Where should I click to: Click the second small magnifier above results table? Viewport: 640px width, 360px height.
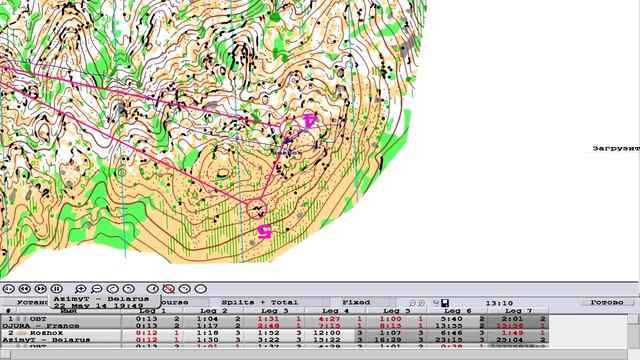(422, 303)
